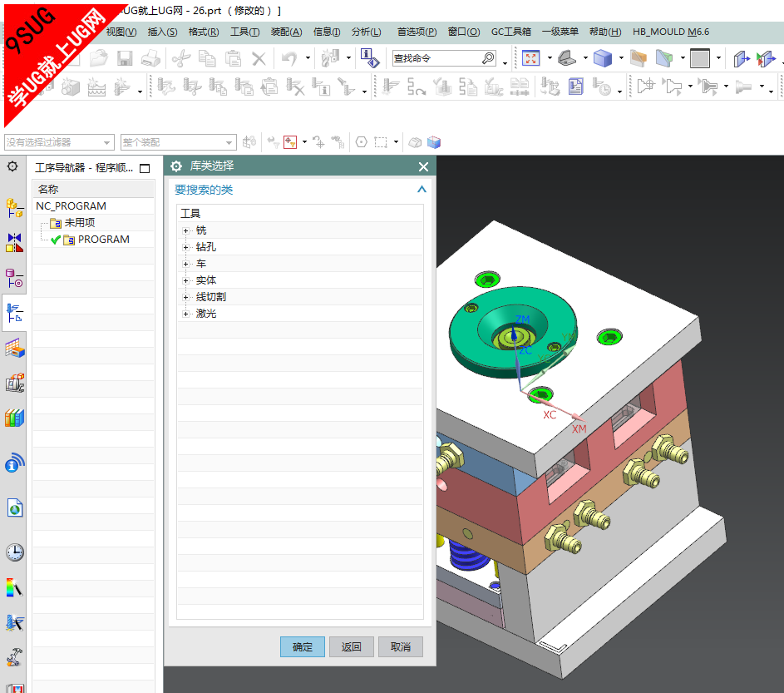Click the Edit Object wrench toolbar icon
Image resolution: width=784 pixels, height=693 pixels.
pos(165,87)
